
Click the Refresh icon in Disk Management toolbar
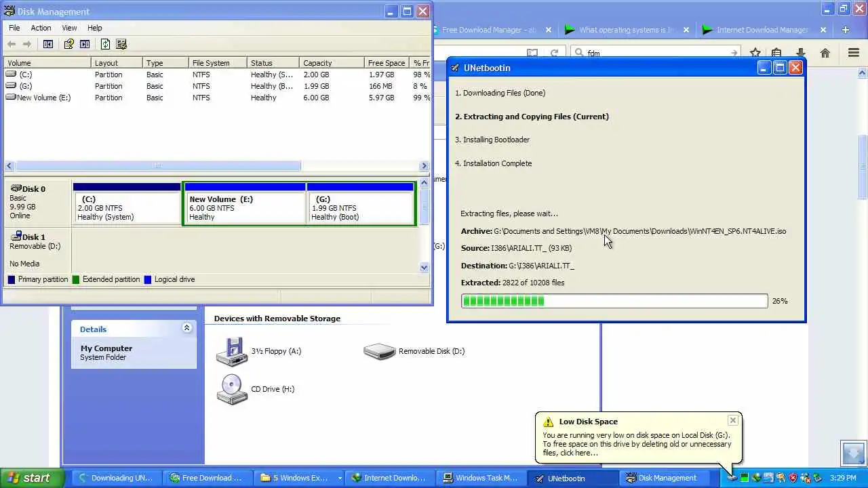tap(105, 44)
